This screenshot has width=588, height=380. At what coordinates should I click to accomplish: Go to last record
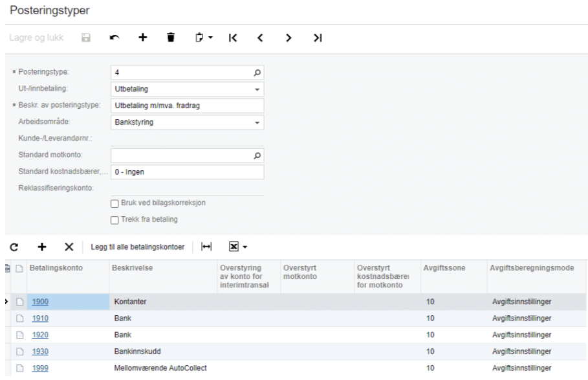tap(318, 38)
